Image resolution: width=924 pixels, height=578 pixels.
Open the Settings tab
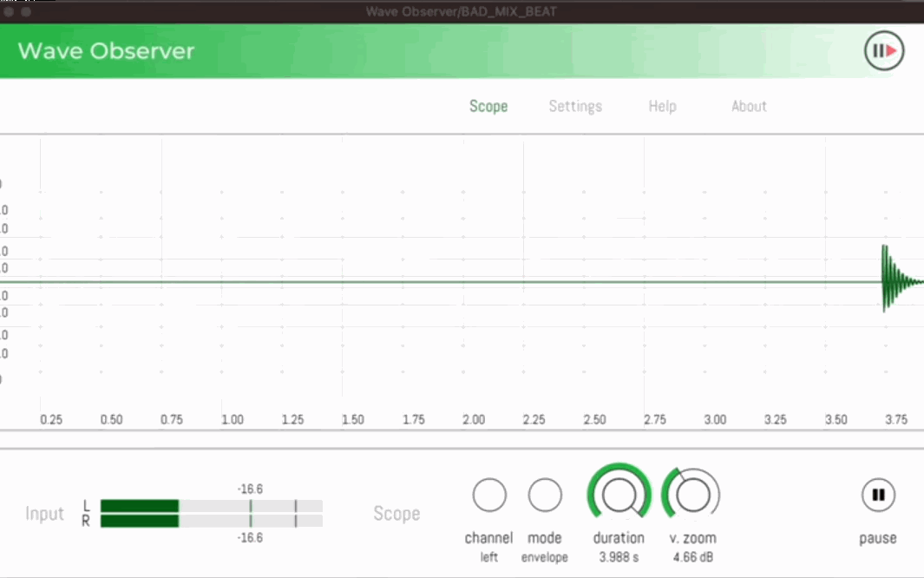tap(575, 106)
